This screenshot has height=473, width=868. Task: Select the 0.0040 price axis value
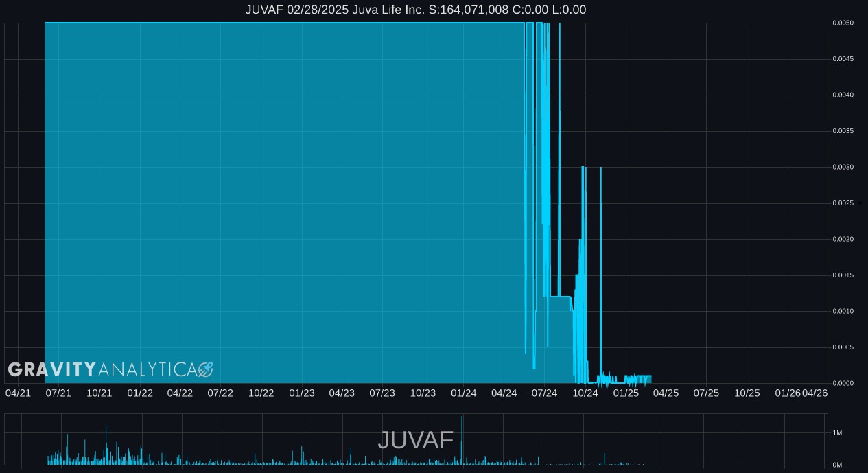coord(843,95)
